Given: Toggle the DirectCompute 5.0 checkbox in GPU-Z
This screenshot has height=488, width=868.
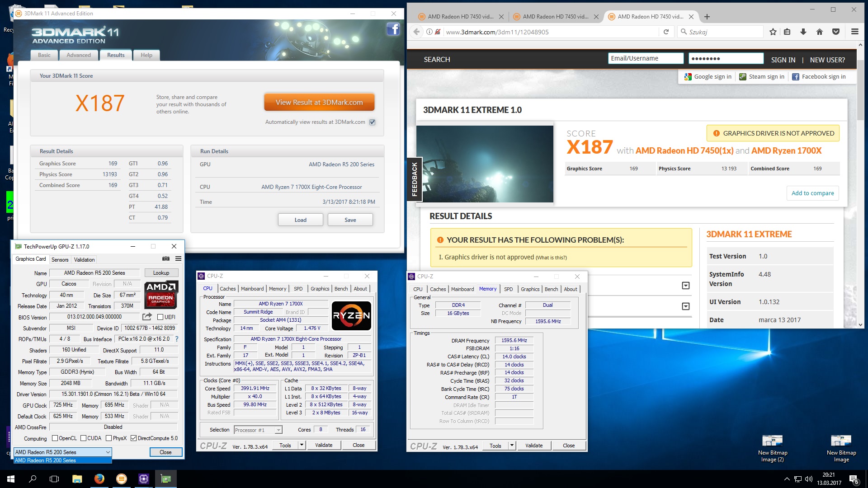Looking at the screenshot, I should click(133, 438).
